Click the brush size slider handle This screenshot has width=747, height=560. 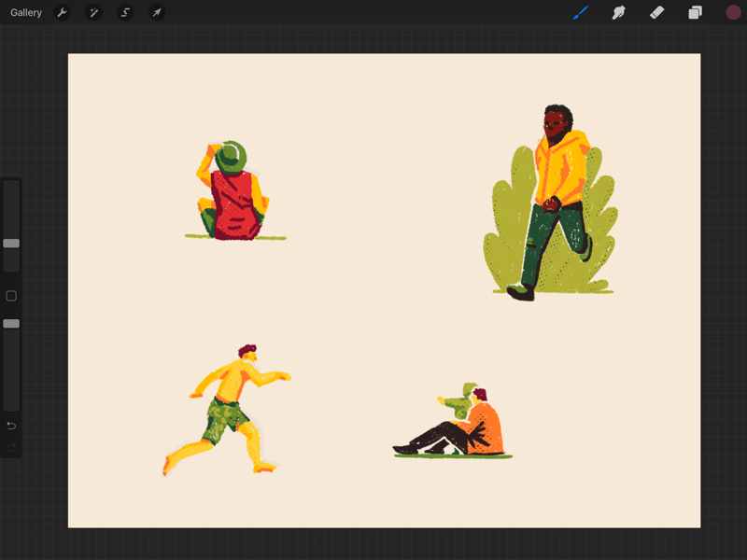click(x=11, y=244)
